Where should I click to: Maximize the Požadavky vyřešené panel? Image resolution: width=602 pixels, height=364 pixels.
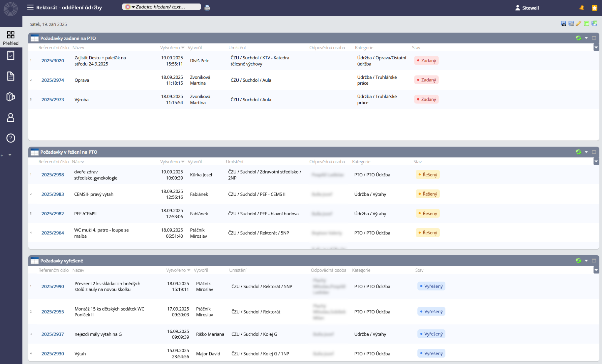(594, 261)
